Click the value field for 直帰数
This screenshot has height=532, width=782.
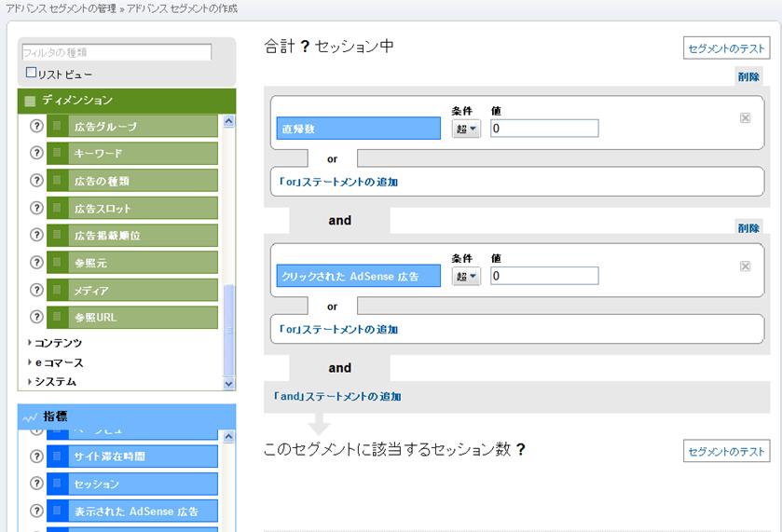click(544, 129)
